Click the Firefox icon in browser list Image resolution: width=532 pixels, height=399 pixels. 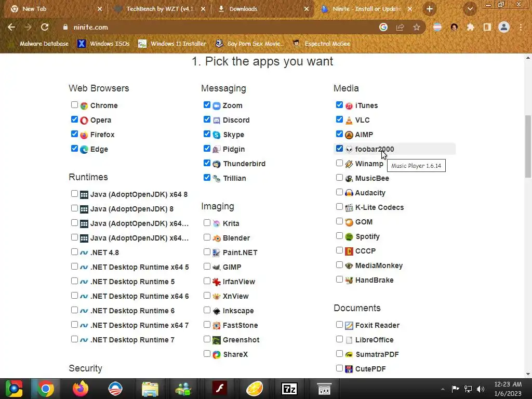84,135
